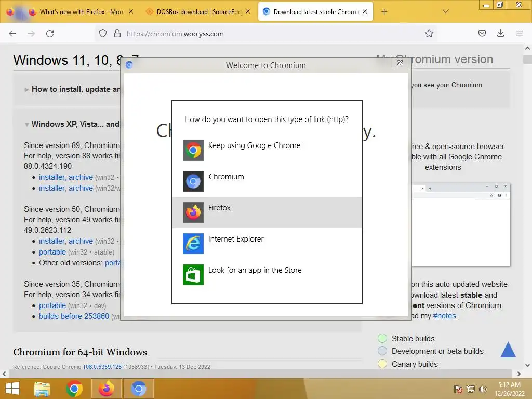Expand How to install, update section
Viewport: 532px width, 399px height.
72,89
